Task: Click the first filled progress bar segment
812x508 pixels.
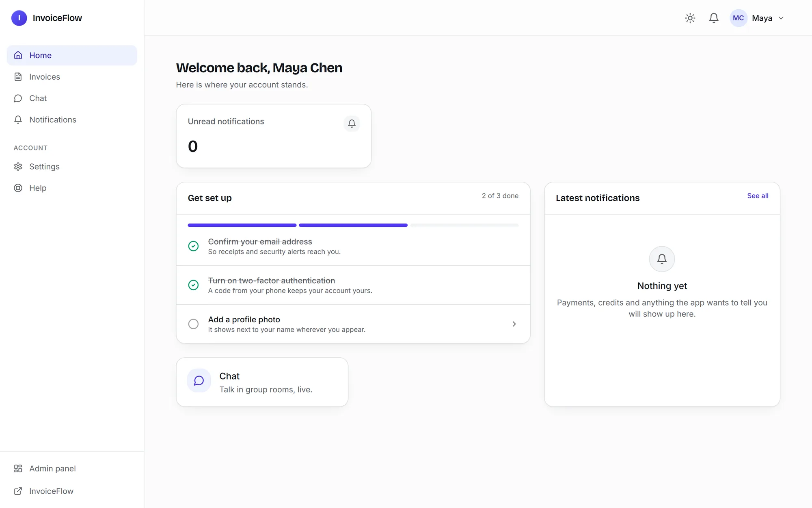Action: point(242,225)
